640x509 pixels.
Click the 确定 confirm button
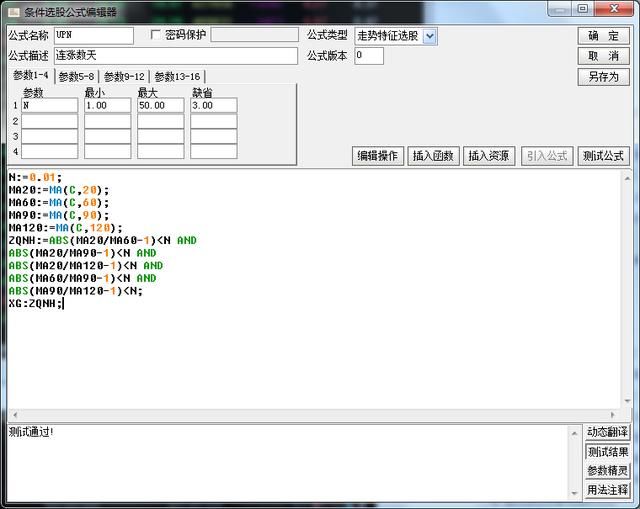(603, 36)
